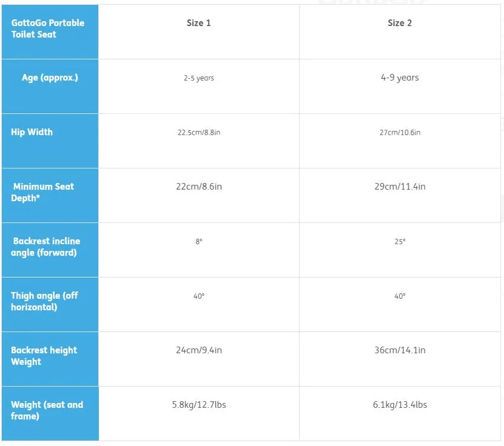Click the 4-9 years cell
Screen dimensions: 504x446
pyautogui.click(x=400, y=78)
